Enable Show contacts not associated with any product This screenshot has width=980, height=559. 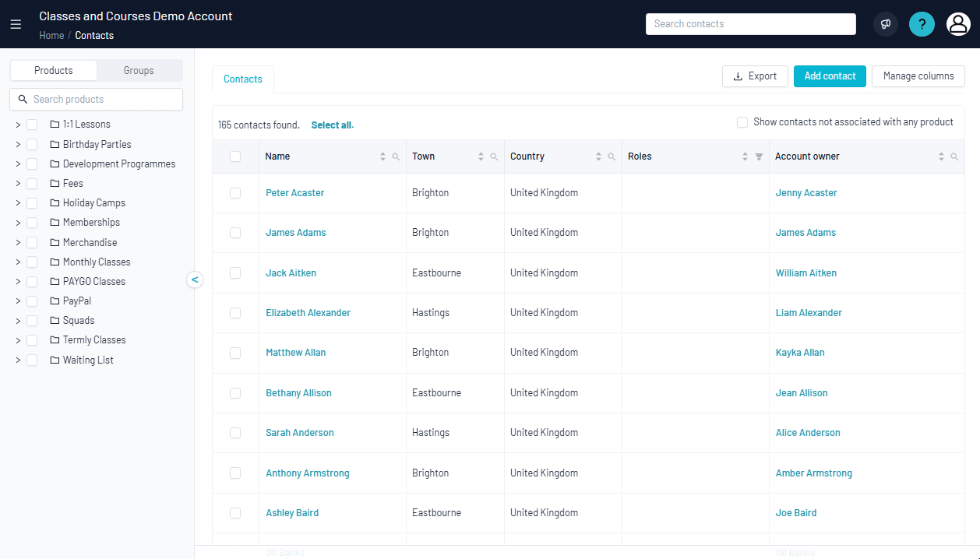(x=742, y=122)
